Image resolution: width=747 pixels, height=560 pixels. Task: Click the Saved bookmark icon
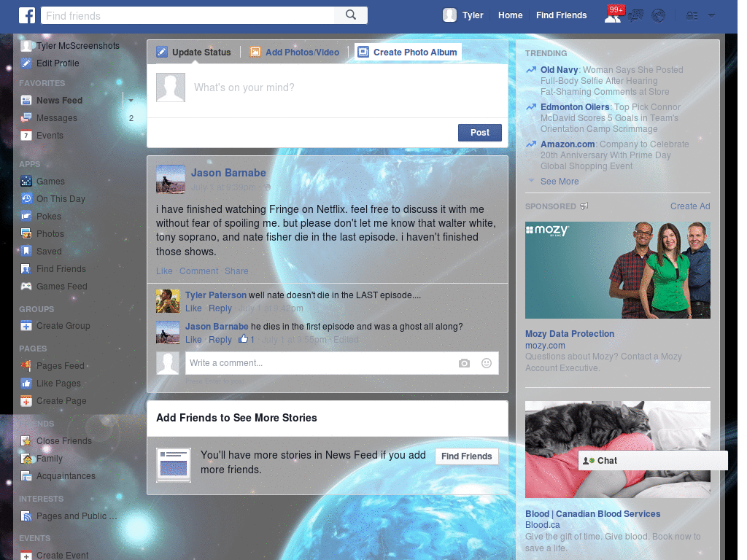click(26, 251)
